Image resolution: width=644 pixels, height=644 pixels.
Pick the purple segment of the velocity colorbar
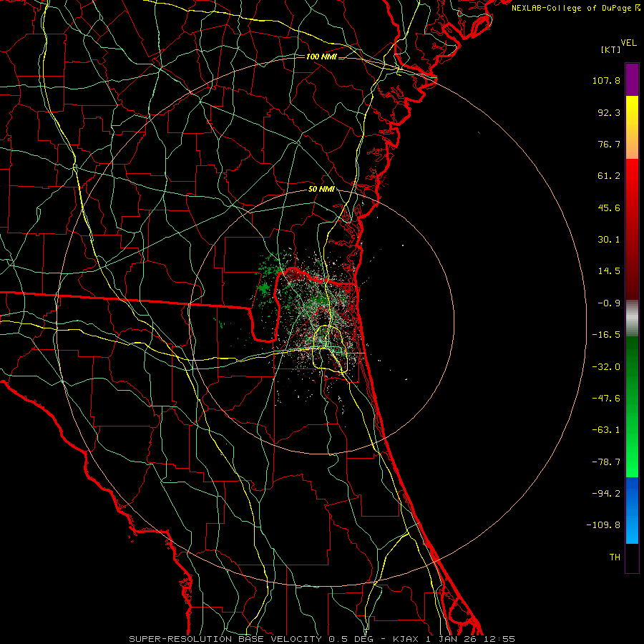(632, 80)
